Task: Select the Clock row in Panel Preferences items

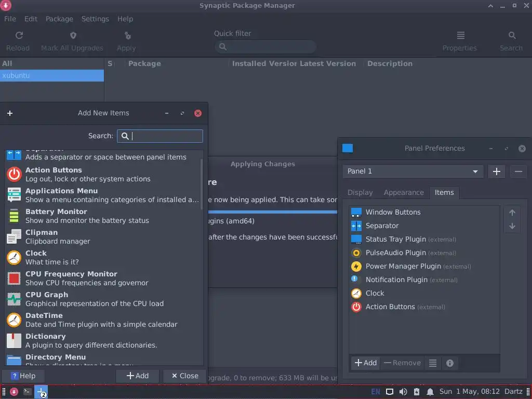Action: pyautogui.click(x=424, y=294)
